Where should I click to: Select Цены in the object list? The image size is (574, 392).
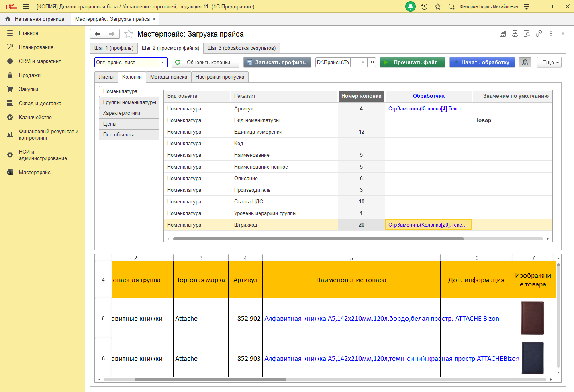click(x=110, y=124)
